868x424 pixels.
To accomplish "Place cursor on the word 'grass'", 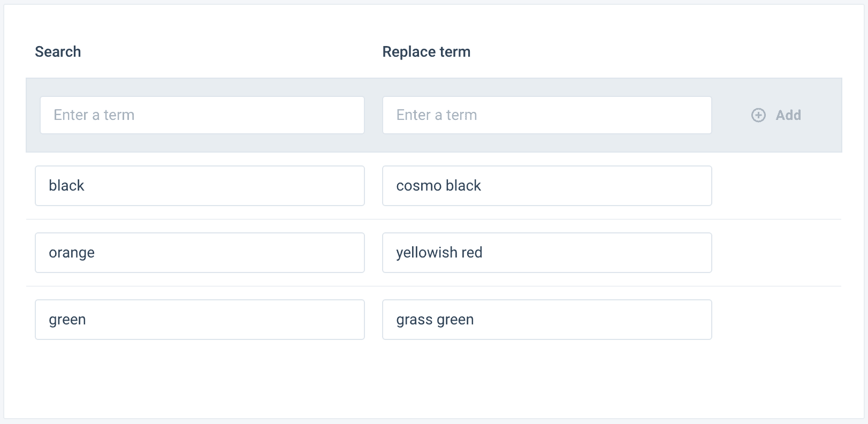I will [414, 320].
